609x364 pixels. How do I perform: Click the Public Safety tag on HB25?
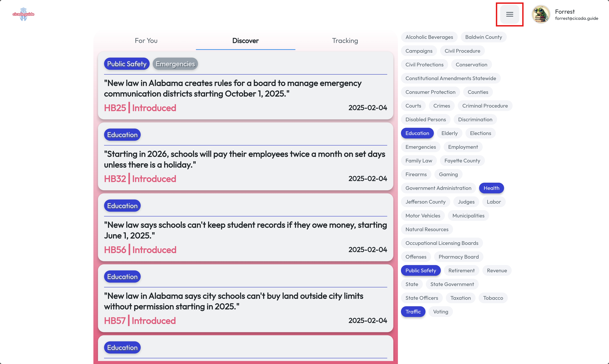click(127, 64)
